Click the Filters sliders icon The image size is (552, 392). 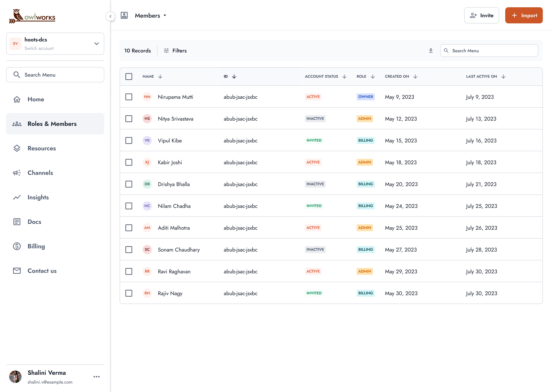pos(166,51)
